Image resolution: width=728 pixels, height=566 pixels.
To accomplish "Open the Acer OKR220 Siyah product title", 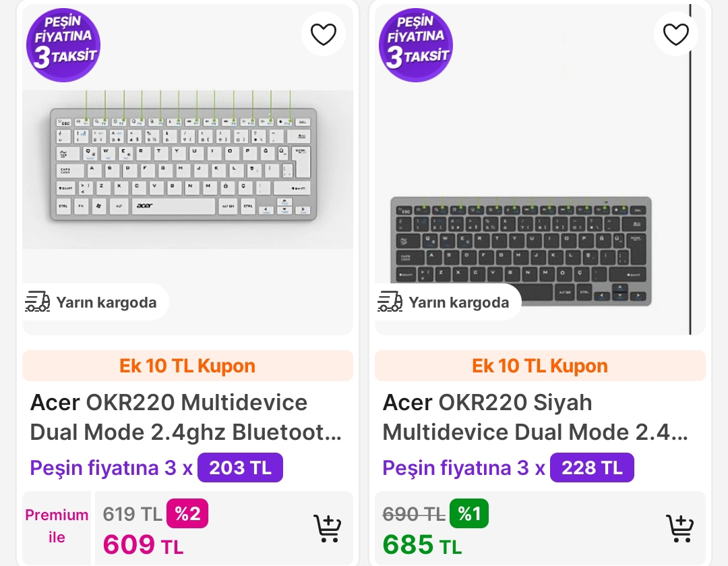I will point(536,417).
